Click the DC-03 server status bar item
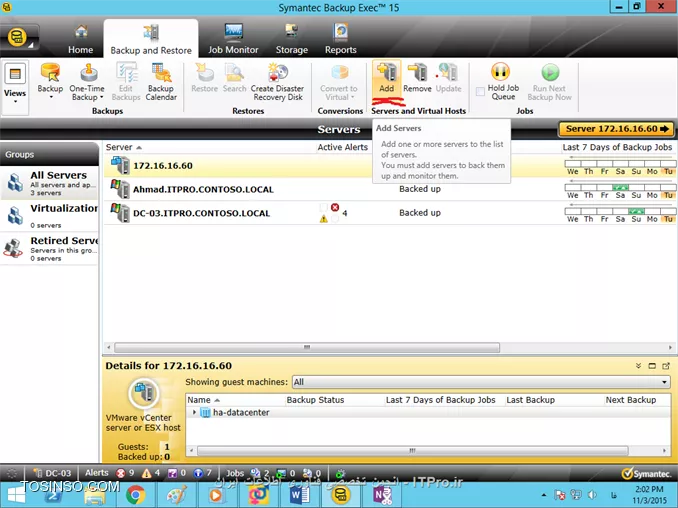This screenshot has height=508, width=678. pyautogui.click(x=53, y=473)
